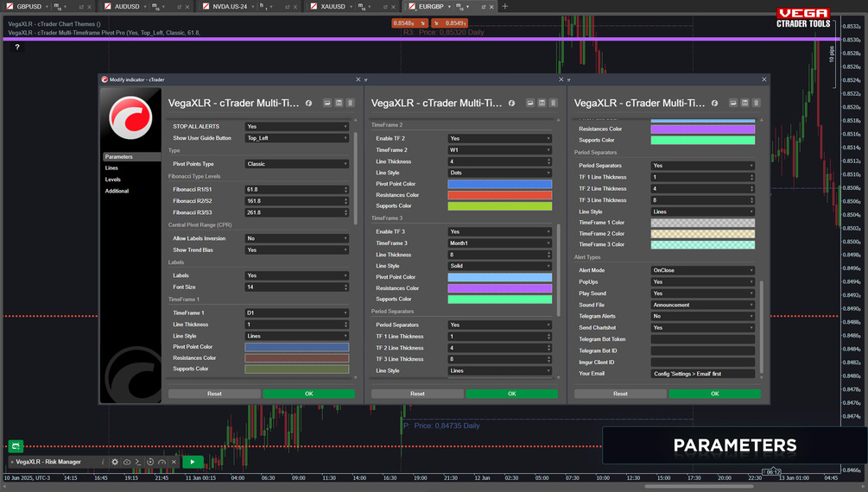
Task: Switch to the XAUUSD chart tab
Action: pos(333,7)
